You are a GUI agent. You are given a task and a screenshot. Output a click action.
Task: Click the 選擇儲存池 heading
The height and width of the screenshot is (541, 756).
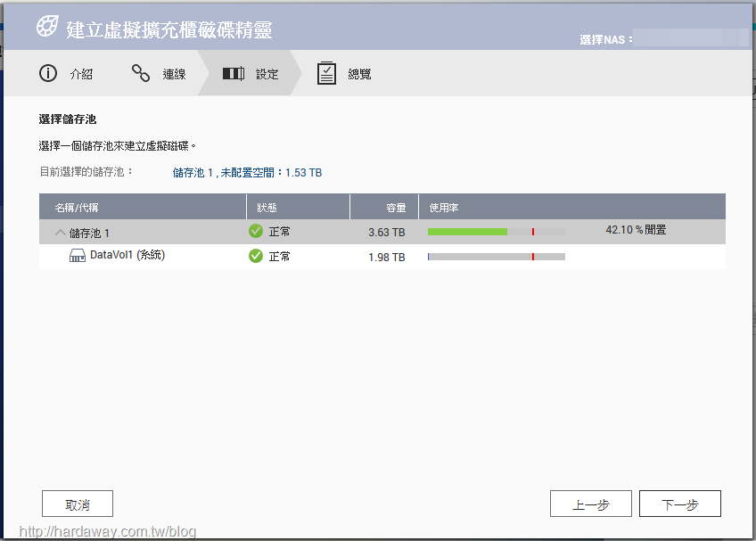coord(68,119)
